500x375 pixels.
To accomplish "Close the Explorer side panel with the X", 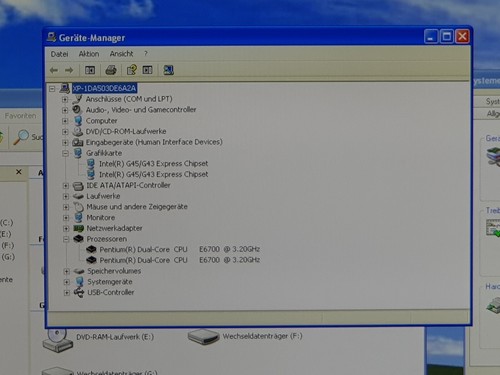I will point(19,172).
